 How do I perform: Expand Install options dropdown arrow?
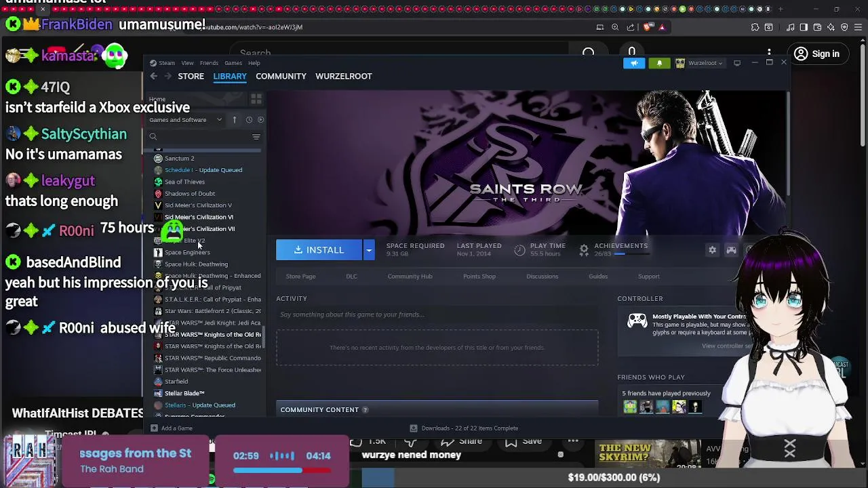pyautogui.click(x=369, y=250)
